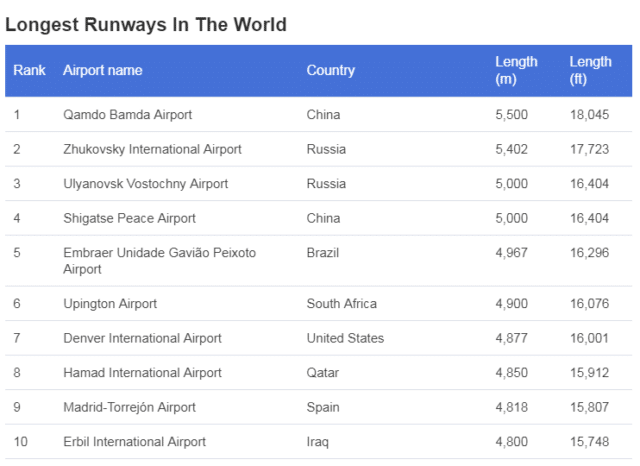Click the Length (m) column header
The image size is (640, 466).
(516, 70)
